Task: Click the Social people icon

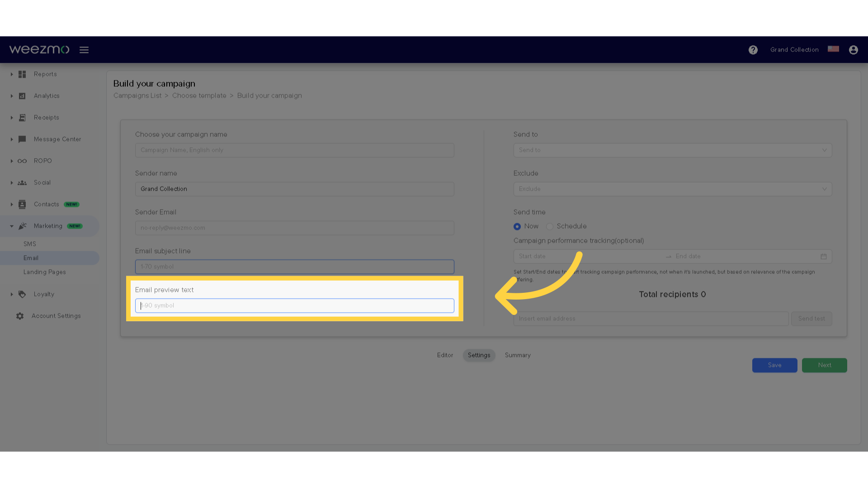Action: click(22, 183)
